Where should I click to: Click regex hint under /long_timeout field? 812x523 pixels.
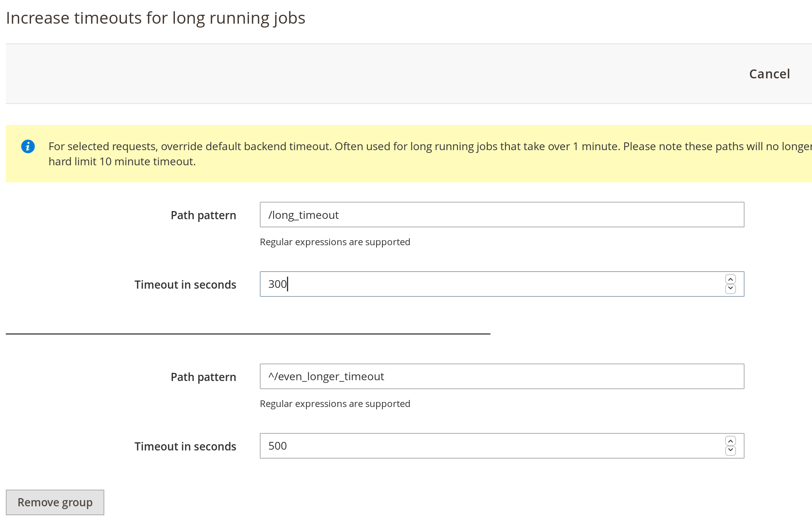[335, 242]
